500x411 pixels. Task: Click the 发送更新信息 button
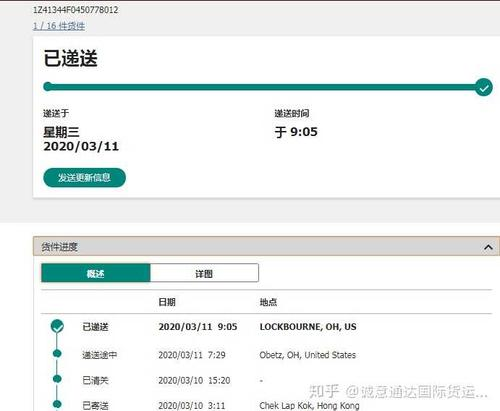pyautogui.click(x=84, y=177)
